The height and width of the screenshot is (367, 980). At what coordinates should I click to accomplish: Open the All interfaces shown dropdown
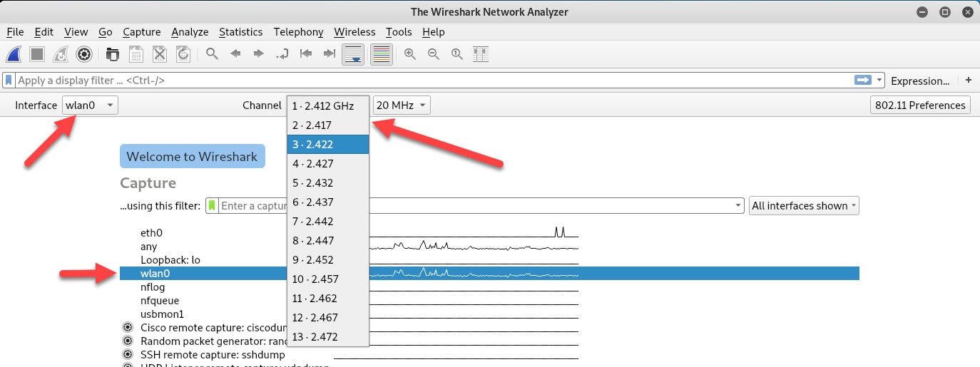[804, 206]
